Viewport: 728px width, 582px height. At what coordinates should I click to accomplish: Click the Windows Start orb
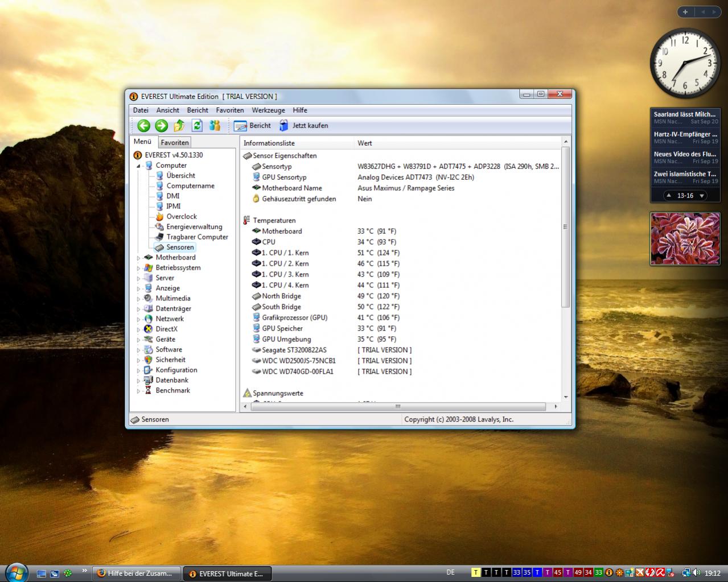(x=16, y=572)
